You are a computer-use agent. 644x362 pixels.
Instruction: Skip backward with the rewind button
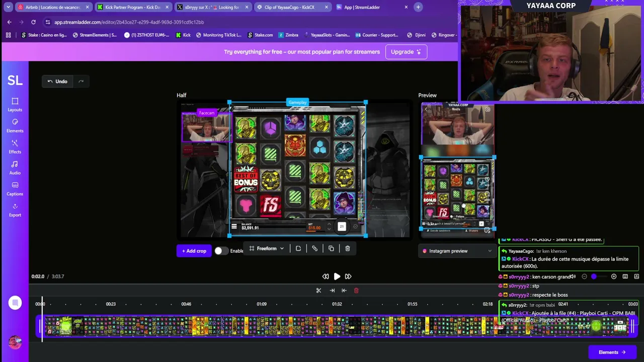(326, 276)
